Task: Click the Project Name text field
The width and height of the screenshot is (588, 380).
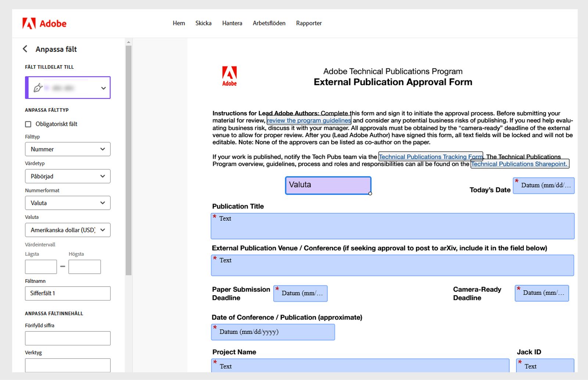Action: tap(361, 366)
